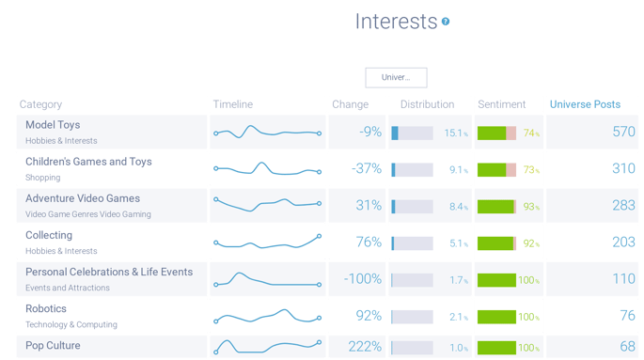Screen dimensions: 644x360
Task: Click the Model Toys timeline sparkline
Action: pos(267,132)
